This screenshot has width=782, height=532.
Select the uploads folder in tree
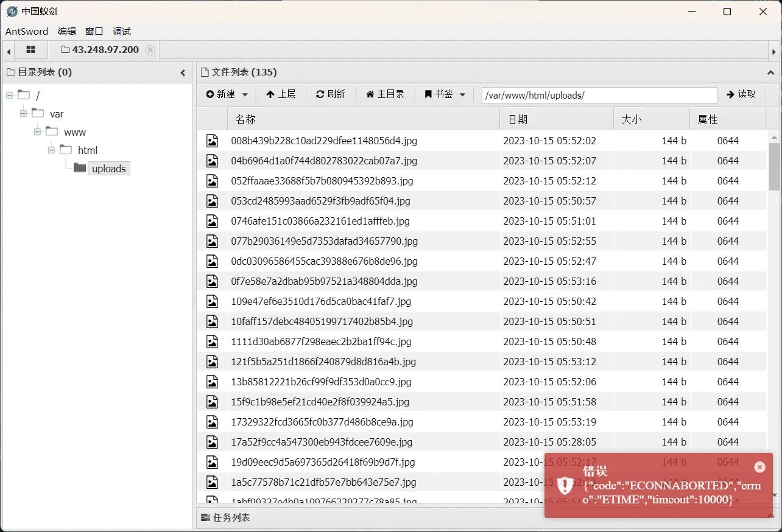click(109, 169)
